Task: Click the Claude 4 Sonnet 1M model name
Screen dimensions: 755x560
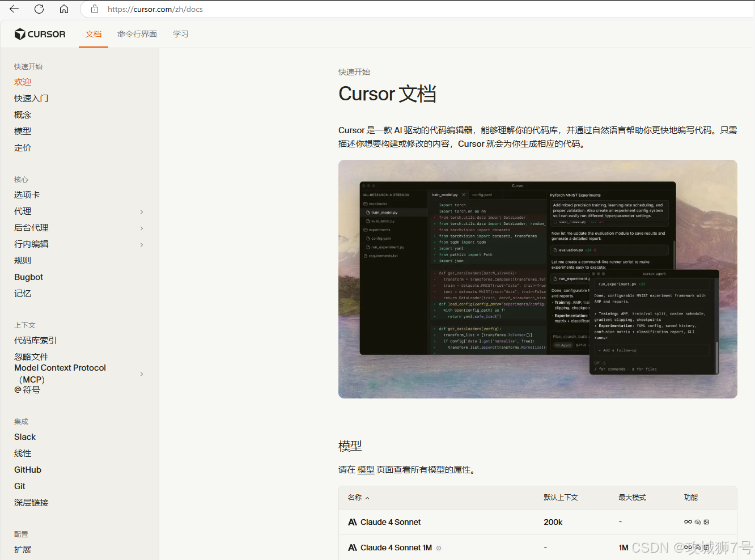Action: (396, 548)
